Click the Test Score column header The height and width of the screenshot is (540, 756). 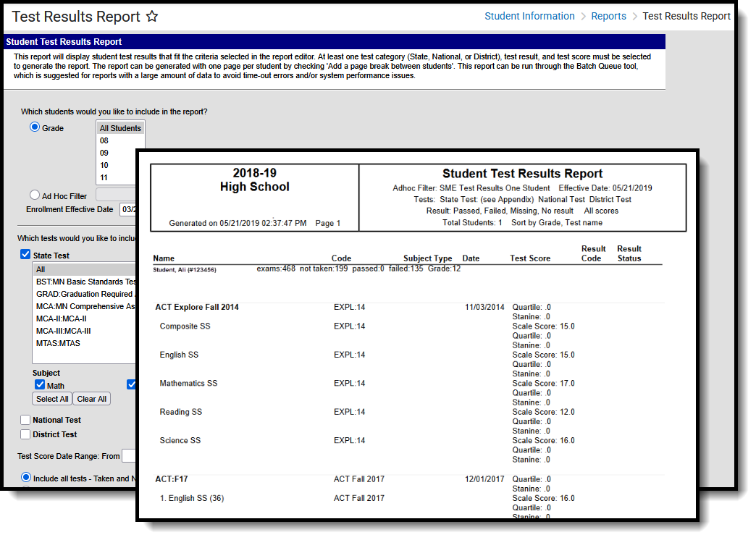530,258
